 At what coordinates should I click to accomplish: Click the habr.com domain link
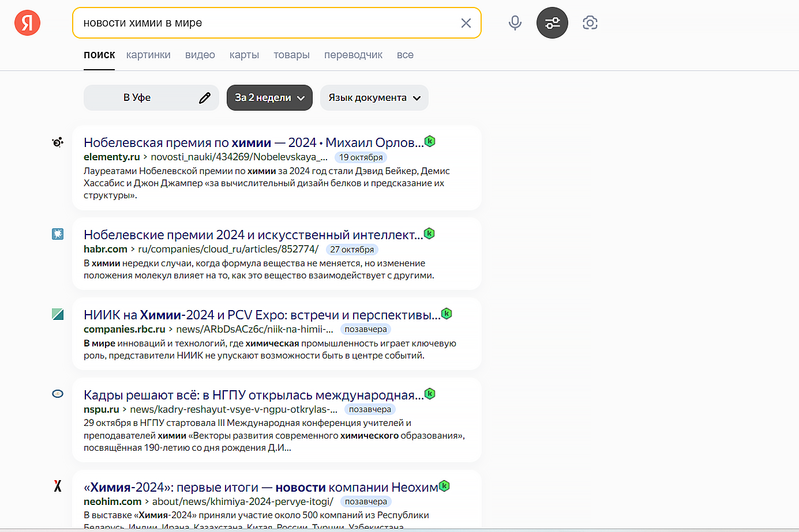(106, 249)
